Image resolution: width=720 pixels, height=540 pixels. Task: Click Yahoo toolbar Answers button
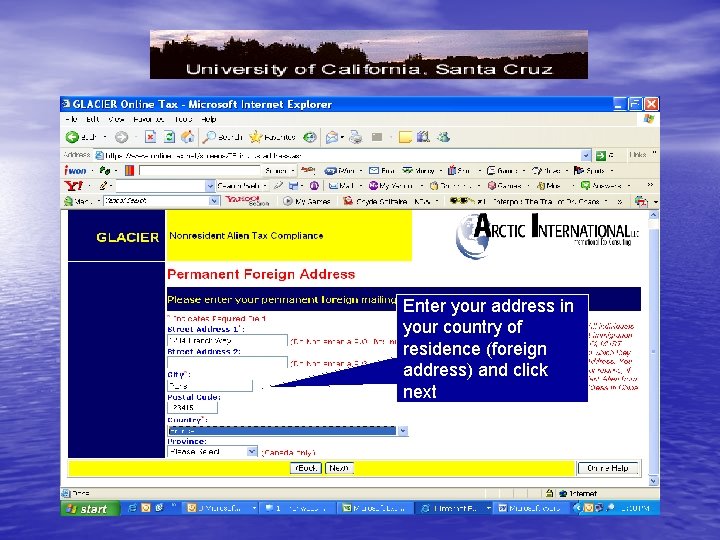[601, 186]
